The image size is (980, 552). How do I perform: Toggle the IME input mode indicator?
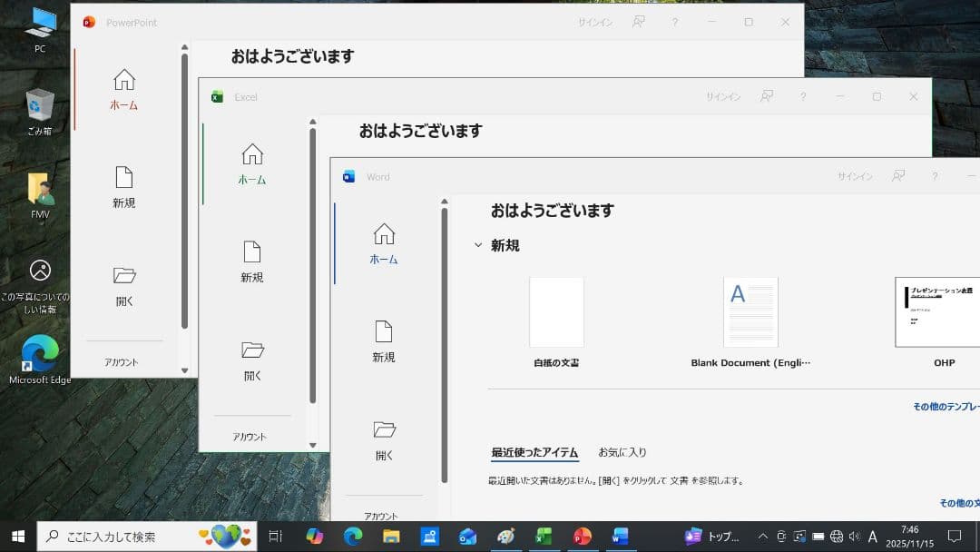tap(872, 536)
